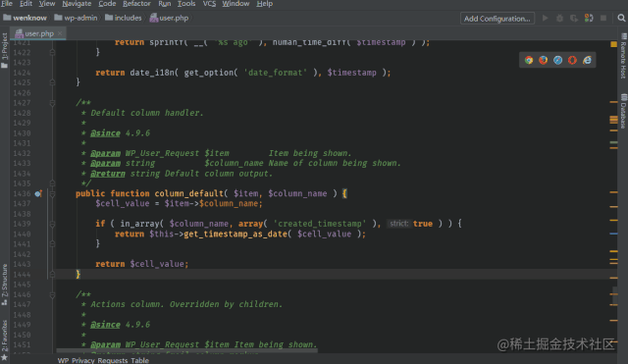
Task: Click the blue marker in the right error stripe
Action: [613, 234]
